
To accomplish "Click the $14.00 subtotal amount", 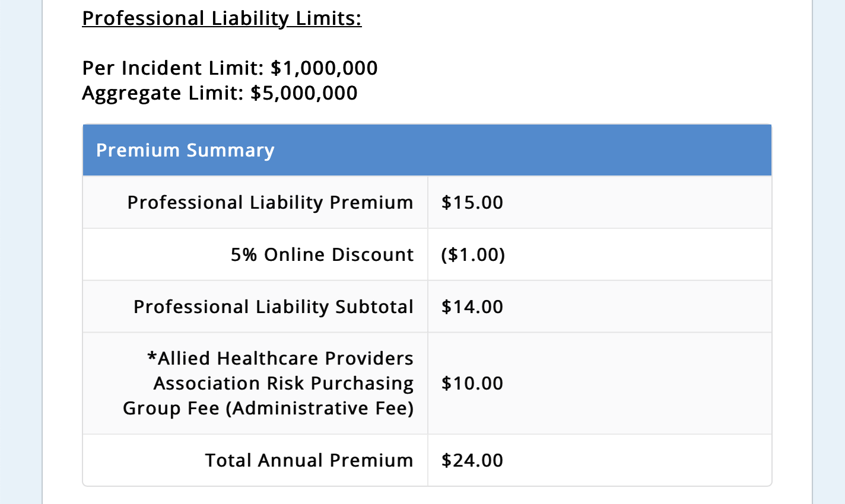I will tap(472, 307).
